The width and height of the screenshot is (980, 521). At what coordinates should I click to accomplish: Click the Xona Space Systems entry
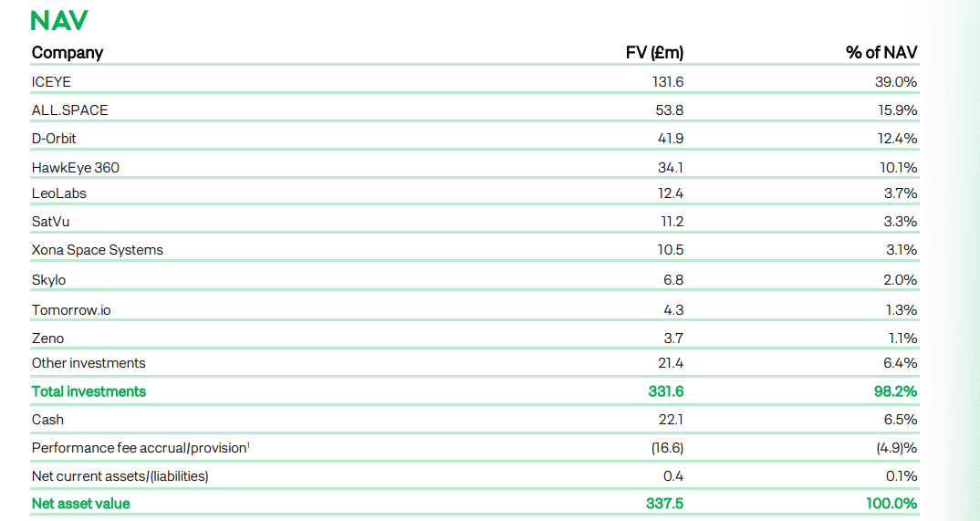98,250
